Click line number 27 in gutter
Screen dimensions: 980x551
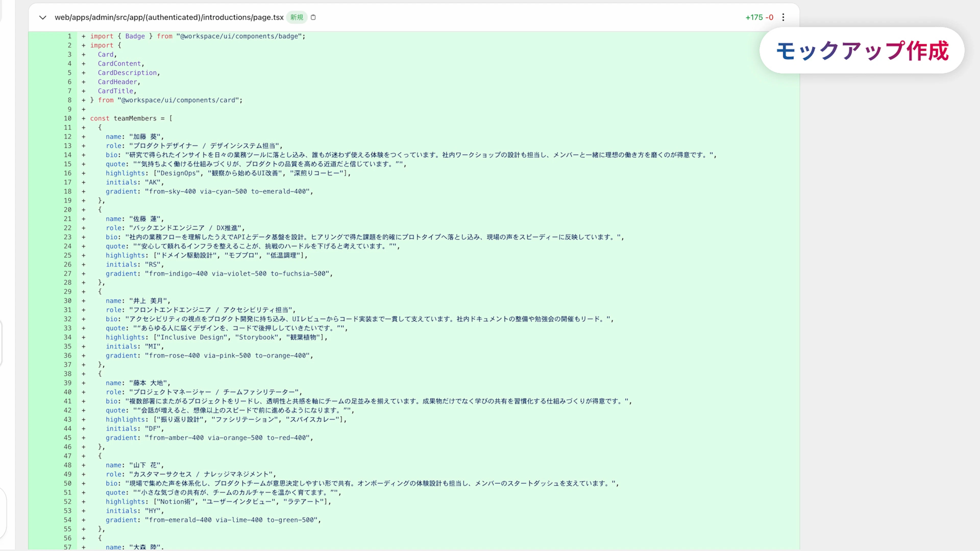(x=67, y=273)
